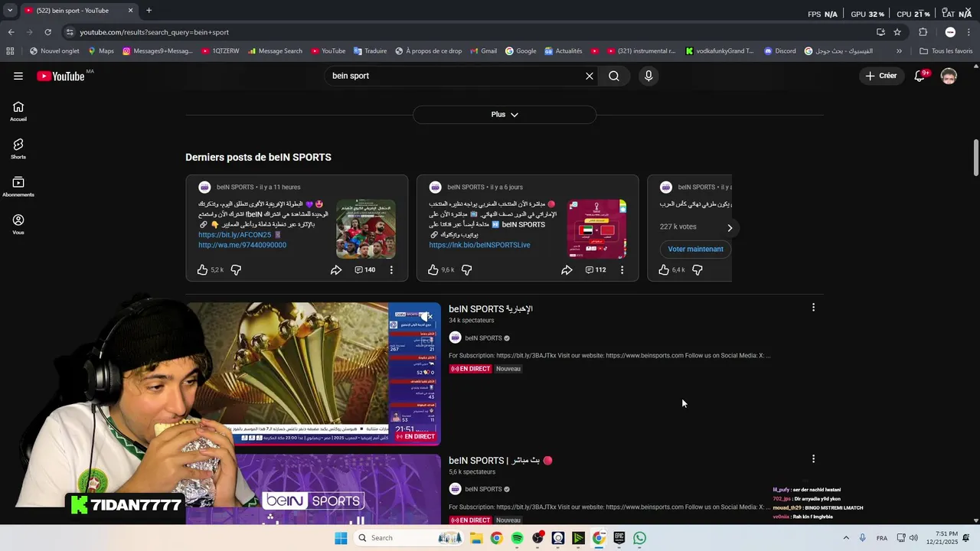Open the 112 comments on the second post

[596, 269]
